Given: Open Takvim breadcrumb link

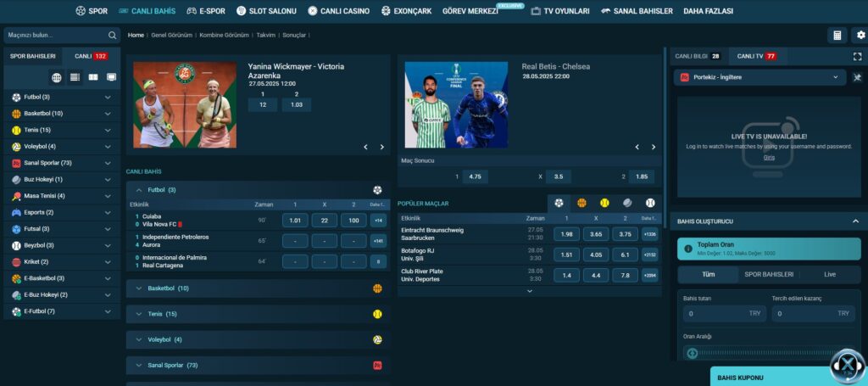Looking at the screenshot, I should 265,35.
